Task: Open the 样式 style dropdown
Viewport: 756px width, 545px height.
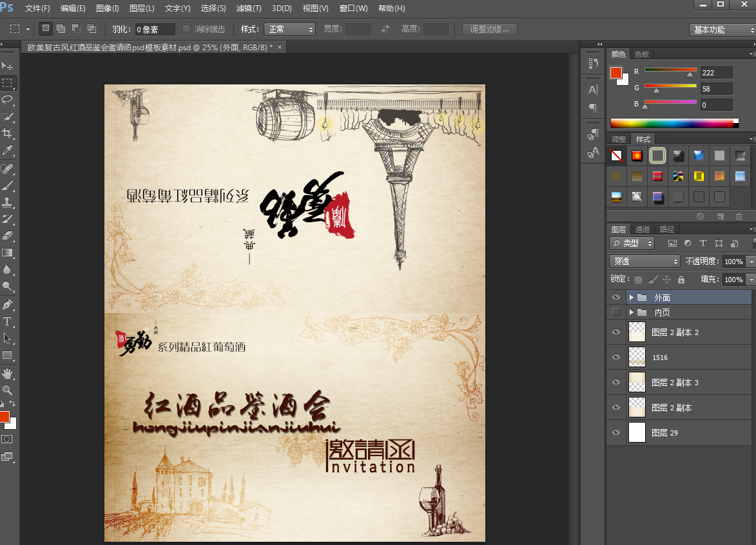Action: [x=289, y=29]
